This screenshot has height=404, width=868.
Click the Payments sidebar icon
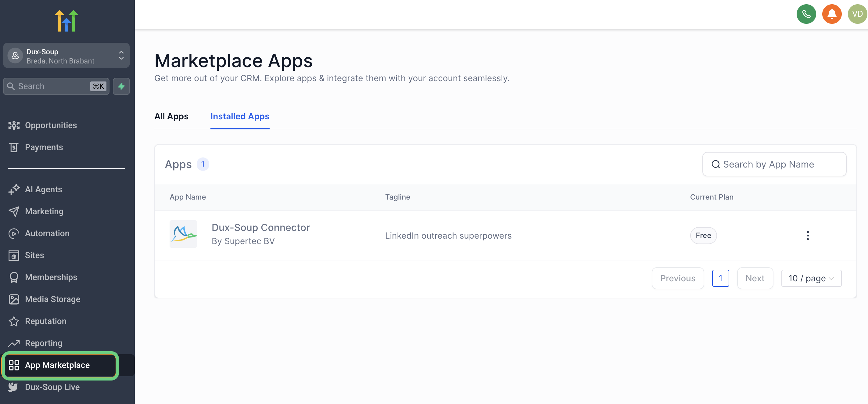[14, 147]
